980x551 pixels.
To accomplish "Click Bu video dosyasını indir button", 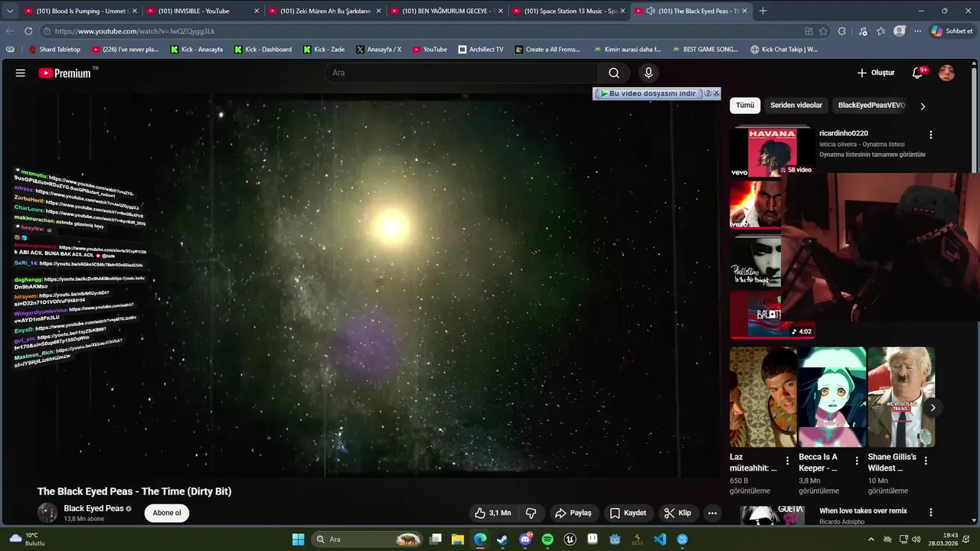I will point(648,93).
